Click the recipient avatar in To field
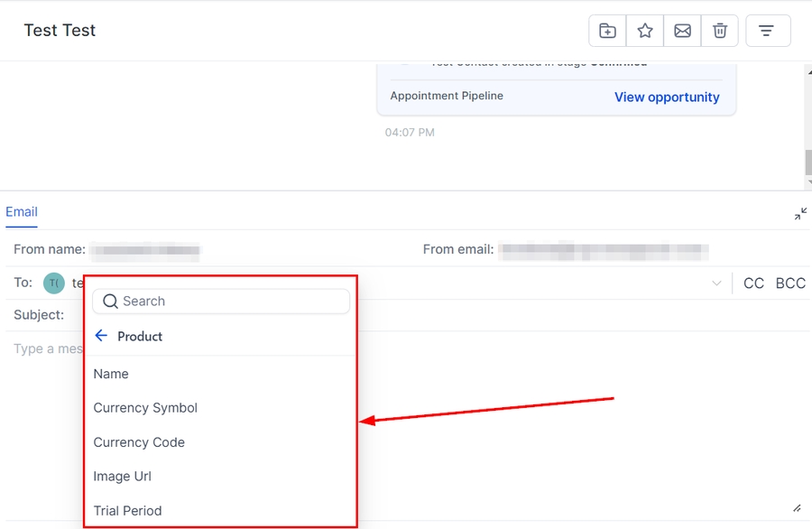Image resolution: width=812 pixels, height=529 pixels. pos(54,283)
